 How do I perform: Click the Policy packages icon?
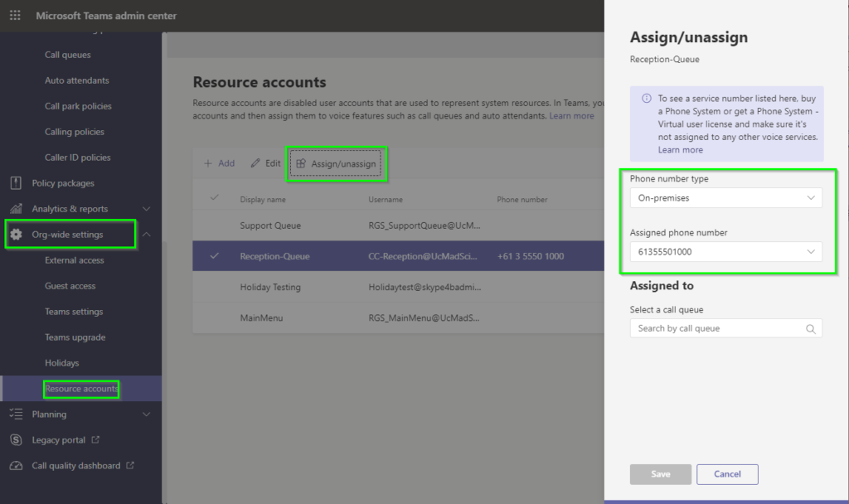pos(16,183)
